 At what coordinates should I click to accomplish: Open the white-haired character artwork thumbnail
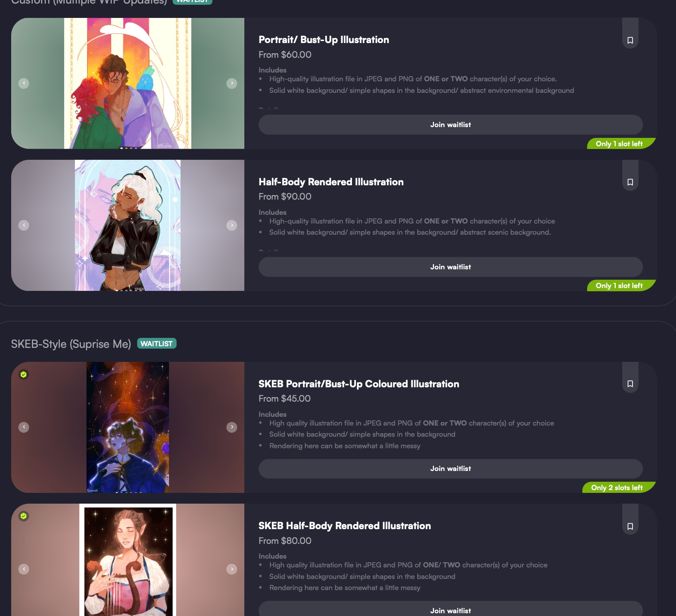tap(128, 225)
